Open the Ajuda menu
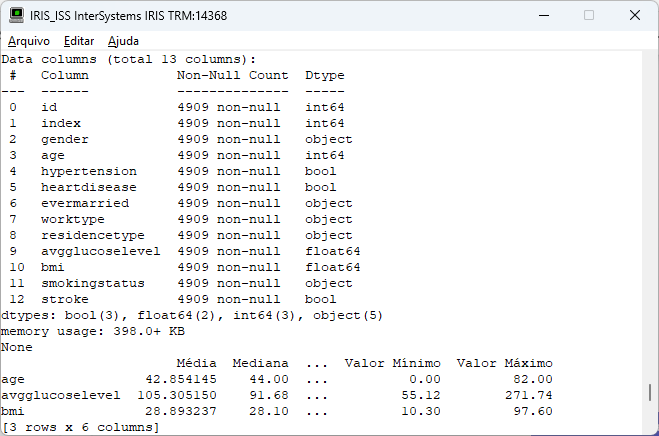This screenshot has height=436, width=659. [123, 41]
